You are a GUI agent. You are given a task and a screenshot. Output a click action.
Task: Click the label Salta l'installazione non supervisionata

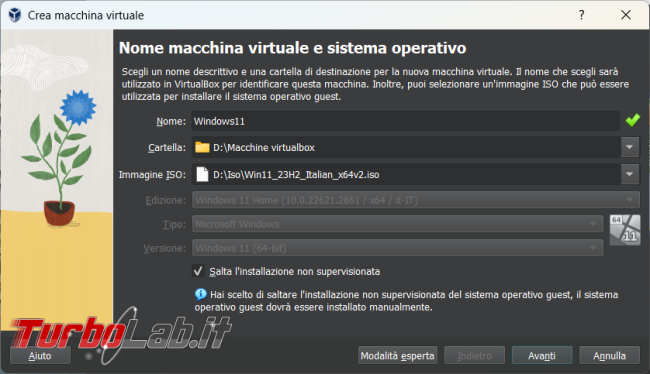pyautogui.click(x=295, y=272)
